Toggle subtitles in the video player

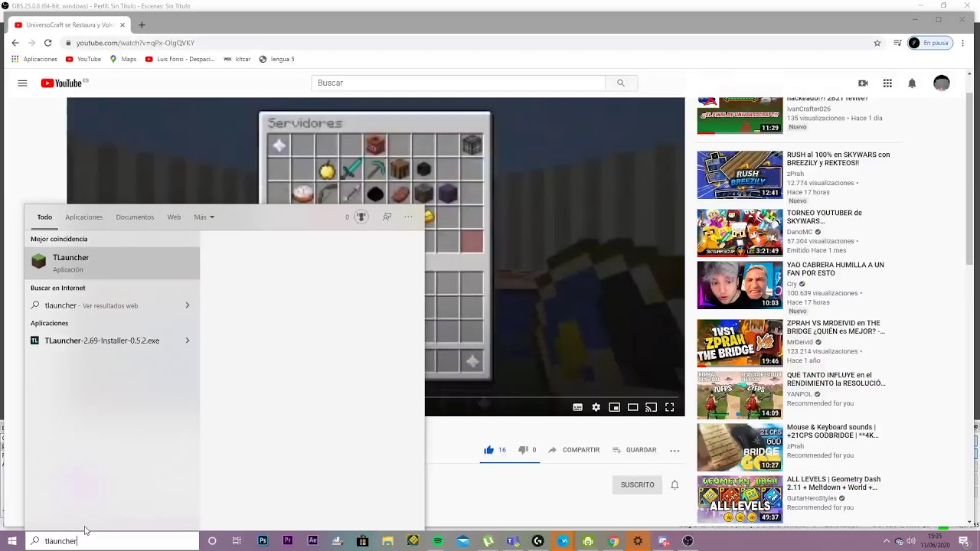(578, 407)
